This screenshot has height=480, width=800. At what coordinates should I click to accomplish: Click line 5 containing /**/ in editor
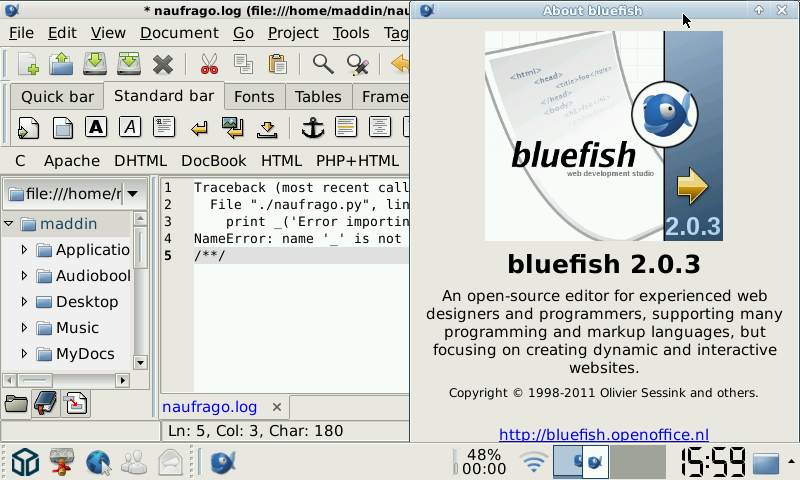301,256
